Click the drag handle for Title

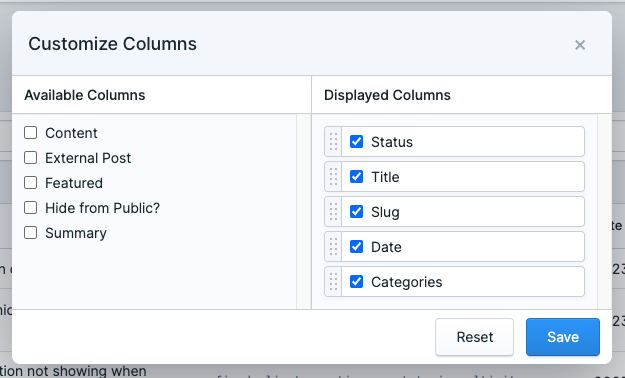click(x=333, y=177)
